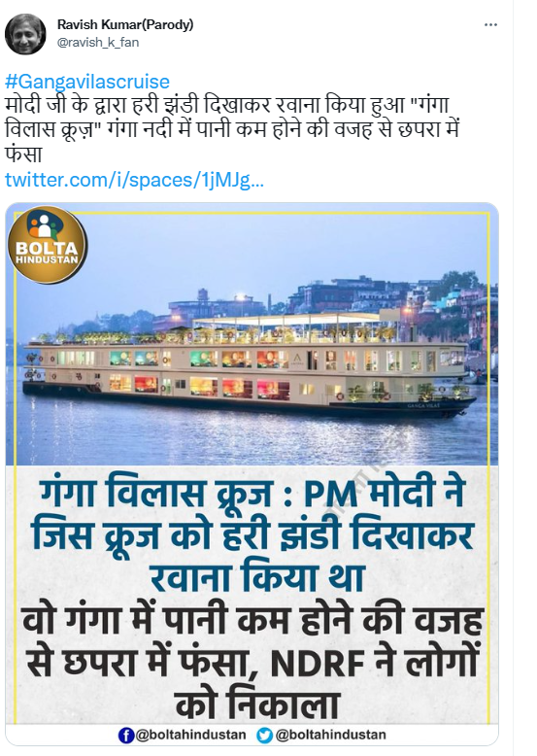Click the Twitter @boltahindustan handle text
The image size is (537, 756).
(x=330, y=736)
